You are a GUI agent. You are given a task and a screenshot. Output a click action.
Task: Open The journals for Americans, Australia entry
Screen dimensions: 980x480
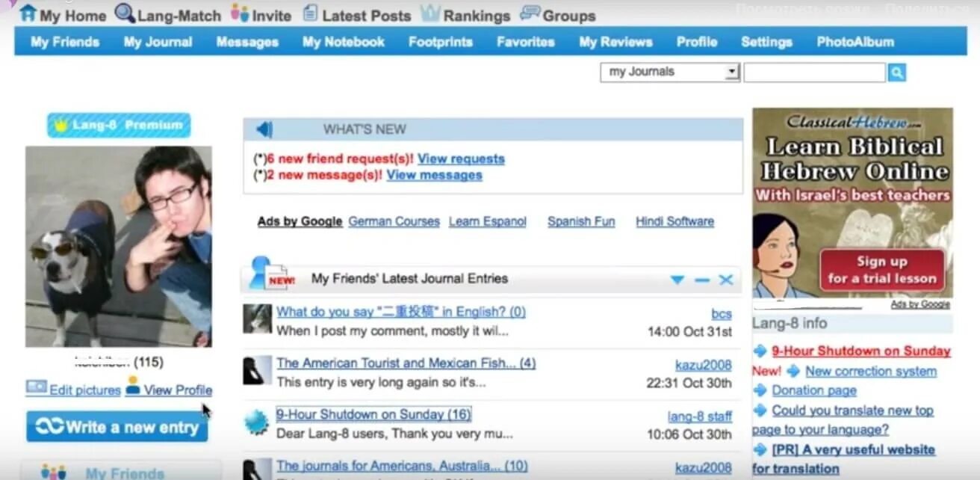click(x=402, y=467)
